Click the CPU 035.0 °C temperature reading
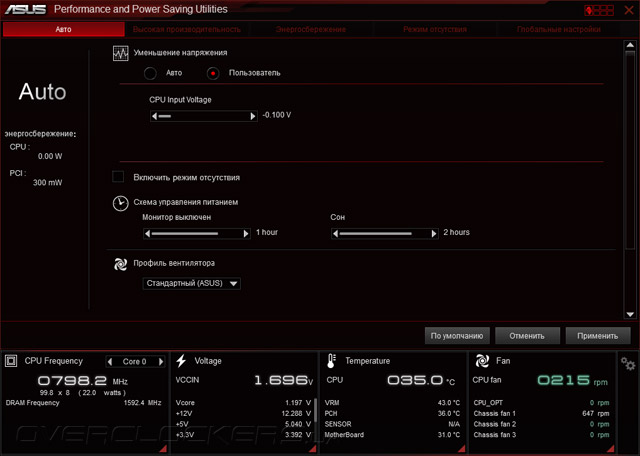Image resolution: width=640 pixels, height=456 pixels. [x=391, y=380]
